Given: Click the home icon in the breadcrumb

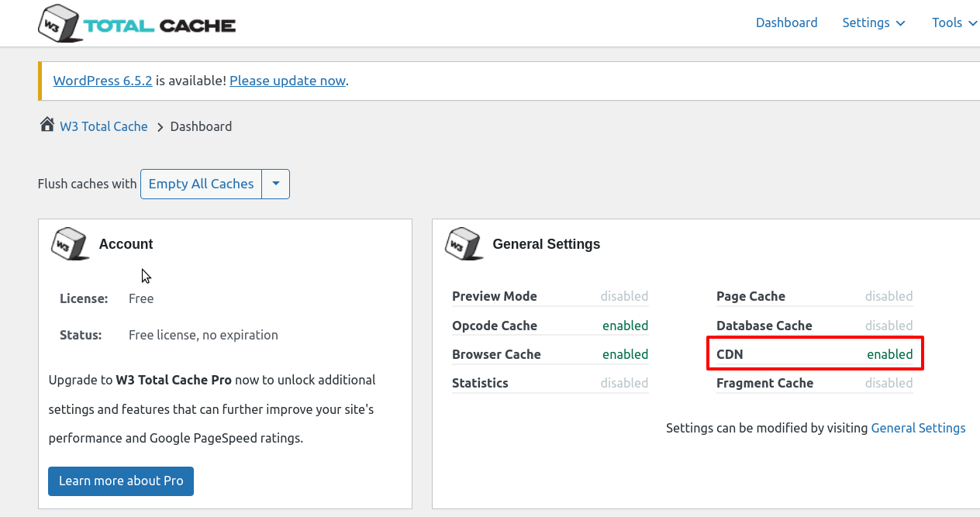Looking at the screenshot, I should (x=47, y=126).
